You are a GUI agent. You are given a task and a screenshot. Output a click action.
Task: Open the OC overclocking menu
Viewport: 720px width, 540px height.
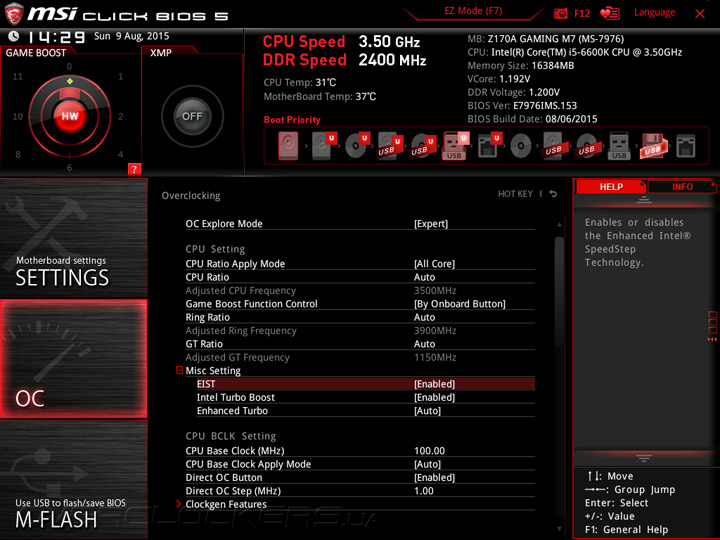coord(73,359)
